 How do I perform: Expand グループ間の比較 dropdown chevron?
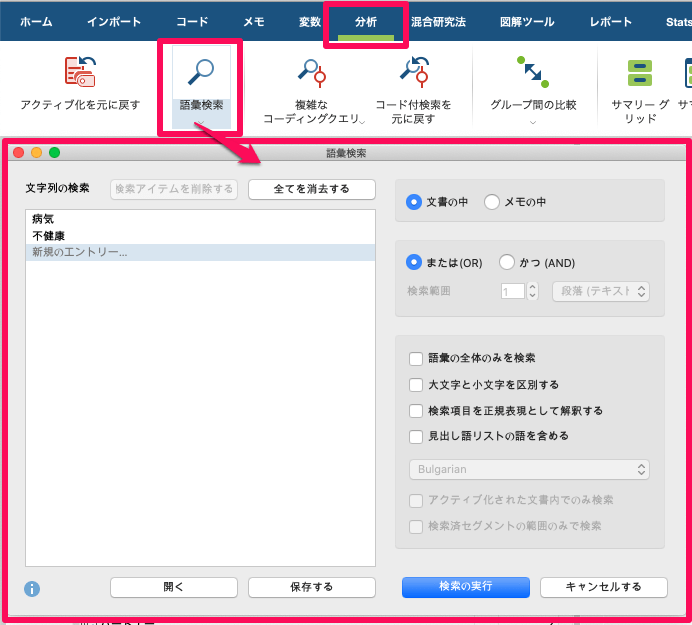coord(533,122)
